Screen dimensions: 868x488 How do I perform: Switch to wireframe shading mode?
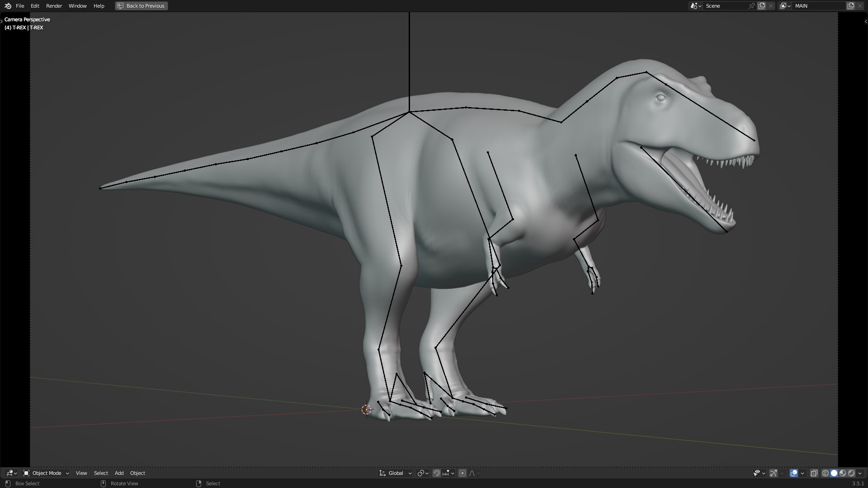(x=825, y=473)
